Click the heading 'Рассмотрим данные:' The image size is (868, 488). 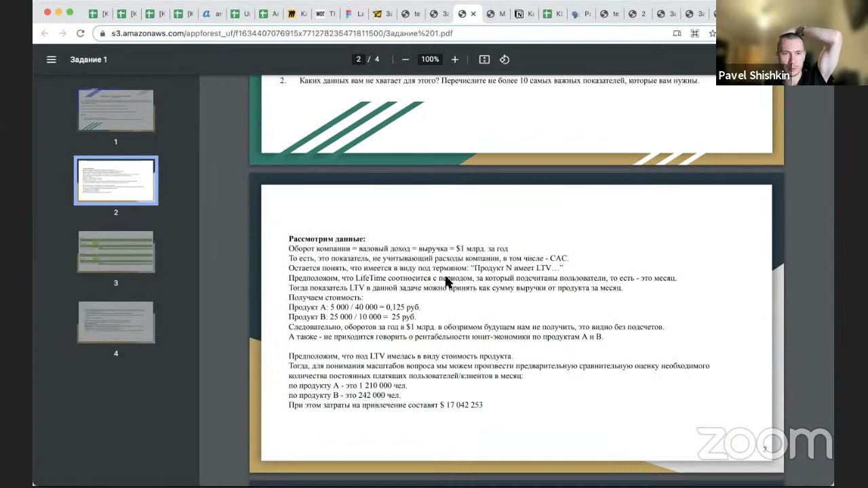(327, 239)
